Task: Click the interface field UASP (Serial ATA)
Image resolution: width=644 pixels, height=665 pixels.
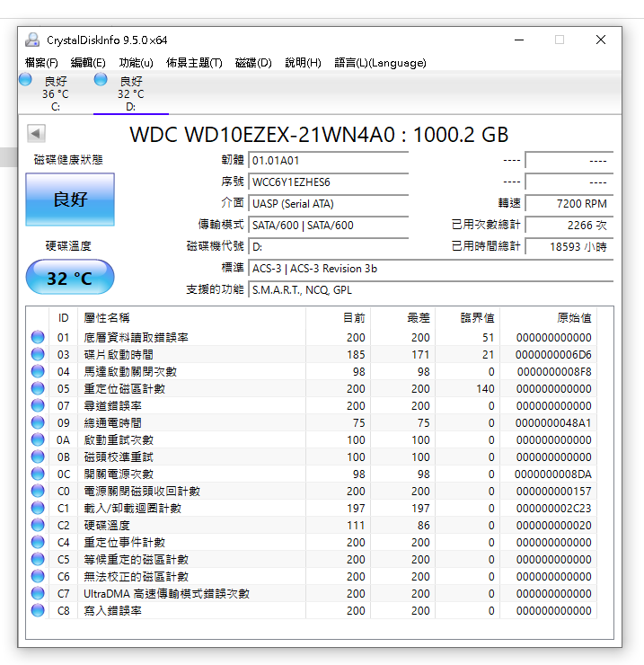Action: click(x=329, y=204)
